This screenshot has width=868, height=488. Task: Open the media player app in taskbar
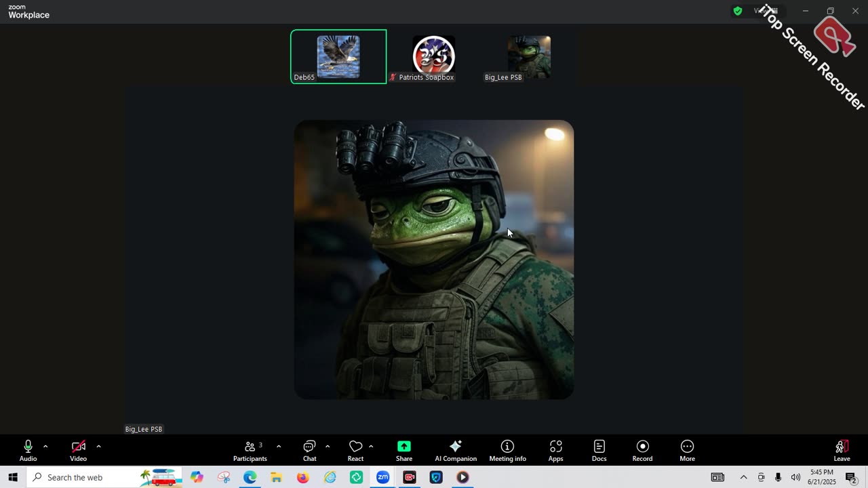[x=462, y=477]
